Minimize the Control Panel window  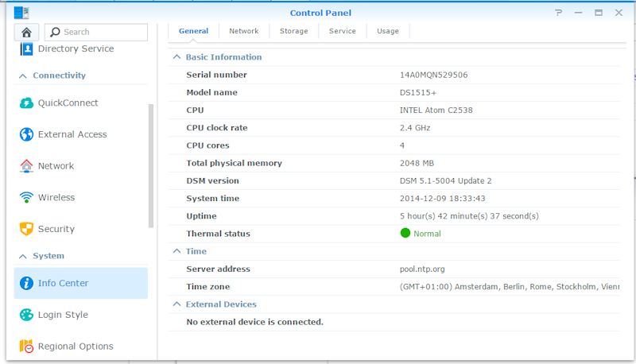579,13
